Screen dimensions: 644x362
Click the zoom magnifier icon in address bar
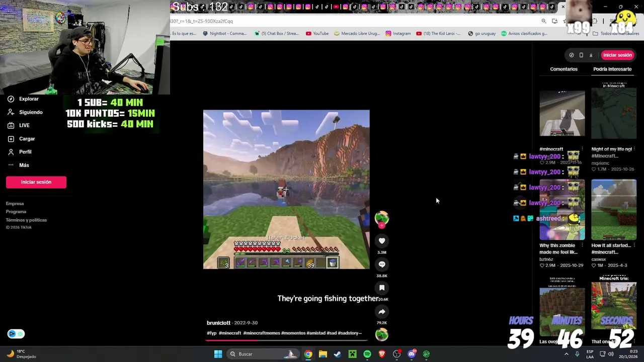tap(544, 21)
